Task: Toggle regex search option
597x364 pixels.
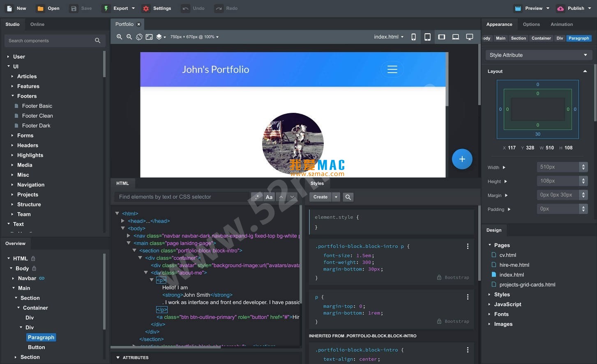Action: coord(257,197)
